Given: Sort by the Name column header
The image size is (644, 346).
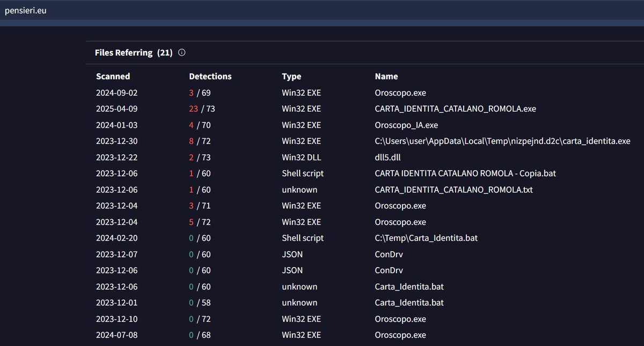Looking at the screenshot, I should [x=386, y=76].
